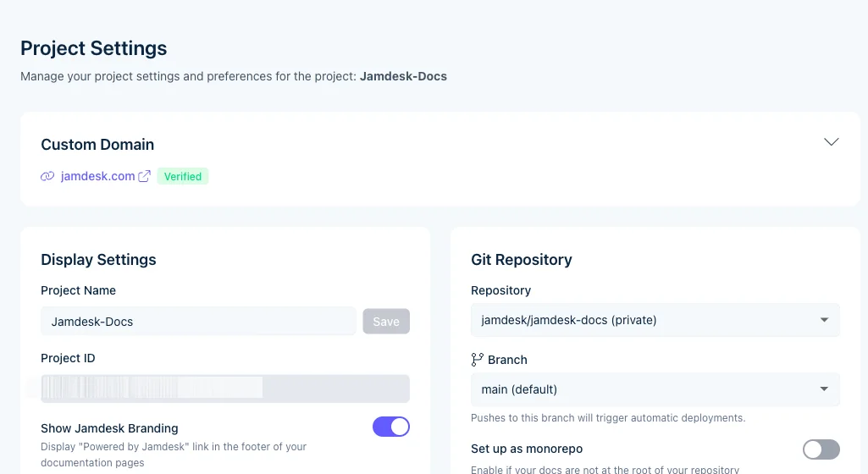
Task: Open the jamdesk.com domain link
Action: click(97, 176)
